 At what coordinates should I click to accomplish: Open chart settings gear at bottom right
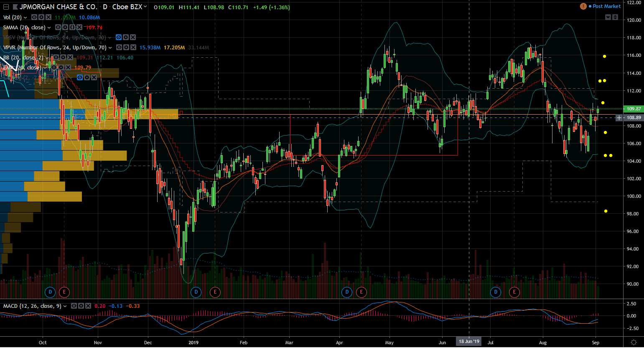click(x=634, y=343)
